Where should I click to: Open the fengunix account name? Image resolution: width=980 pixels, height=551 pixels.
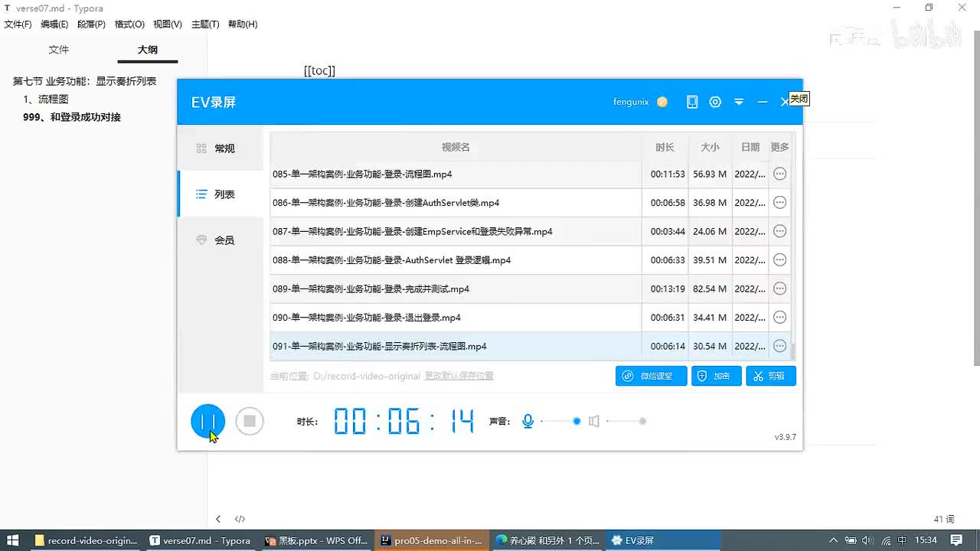pyautogui.click(x=631, y=102)
